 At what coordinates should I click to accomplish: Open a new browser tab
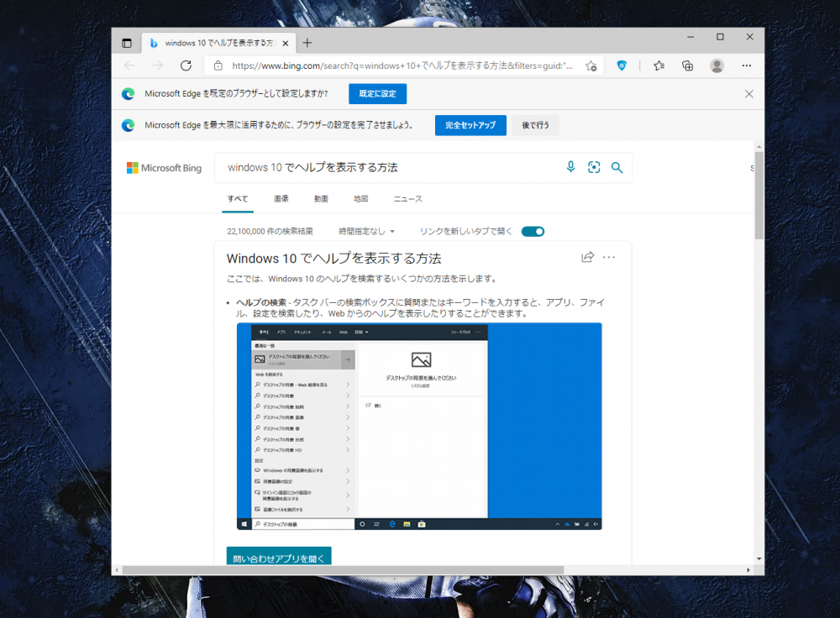307,43
